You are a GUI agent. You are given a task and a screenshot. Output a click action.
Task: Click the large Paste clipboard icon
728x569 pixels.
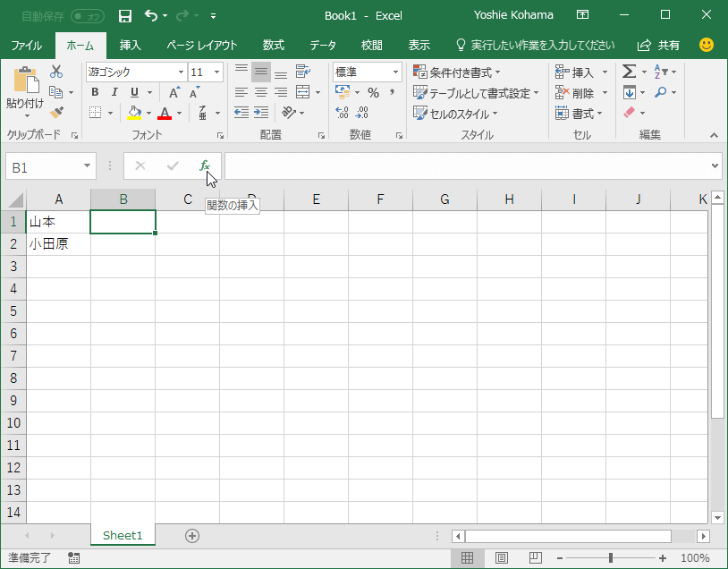26,80
